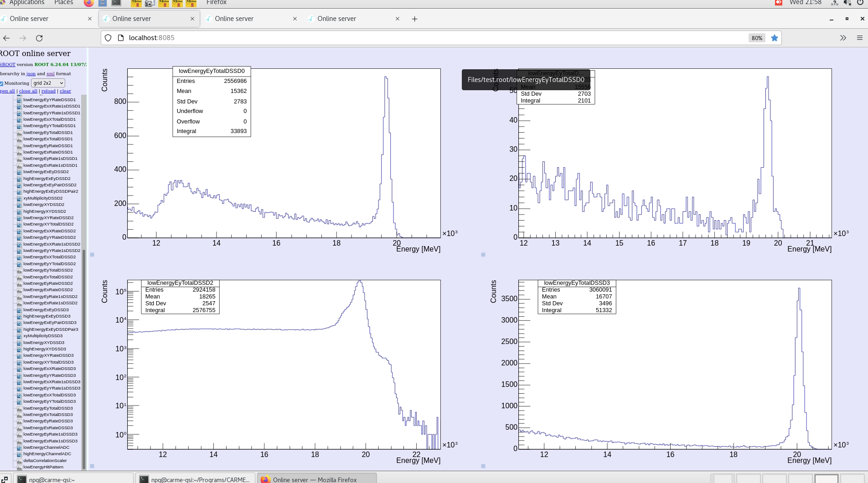Click the shield icon in the address bar
This screenshot has width=868, height=483.
pyautogui.click(x=108, y=38)
